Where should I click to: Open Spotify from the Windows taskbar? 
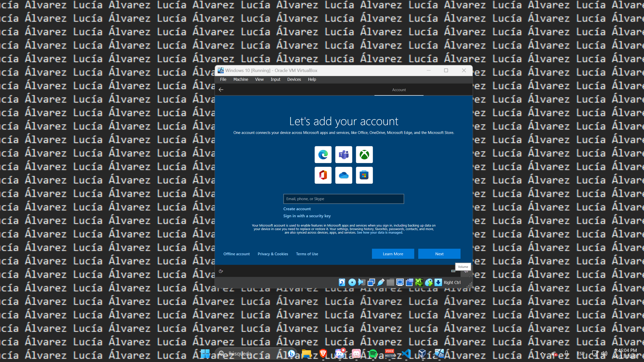point(373,354)
